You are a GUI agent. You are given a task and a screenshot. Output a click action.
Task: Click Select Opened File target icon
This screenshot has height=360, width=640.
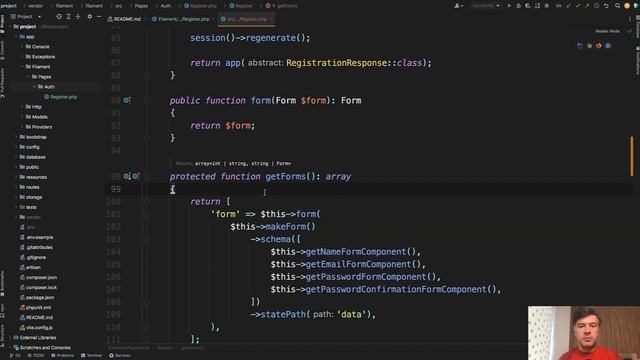point(59,17)
